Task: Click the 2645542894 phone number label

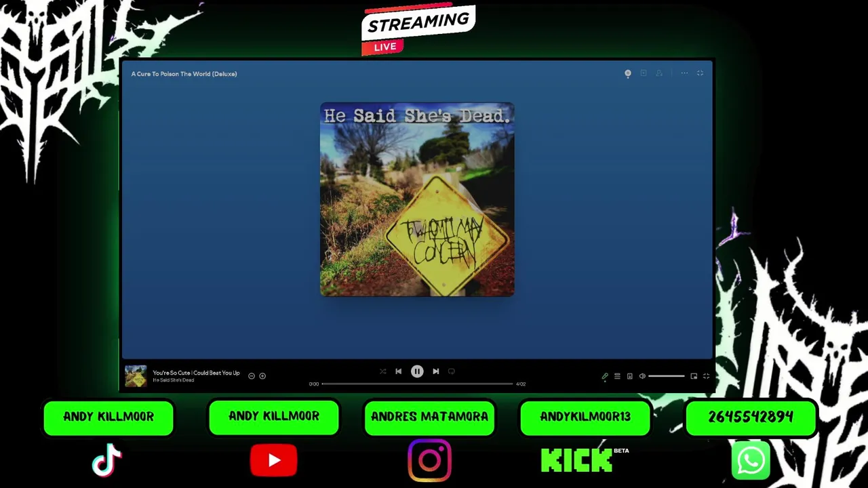Action: click(751, 417)
